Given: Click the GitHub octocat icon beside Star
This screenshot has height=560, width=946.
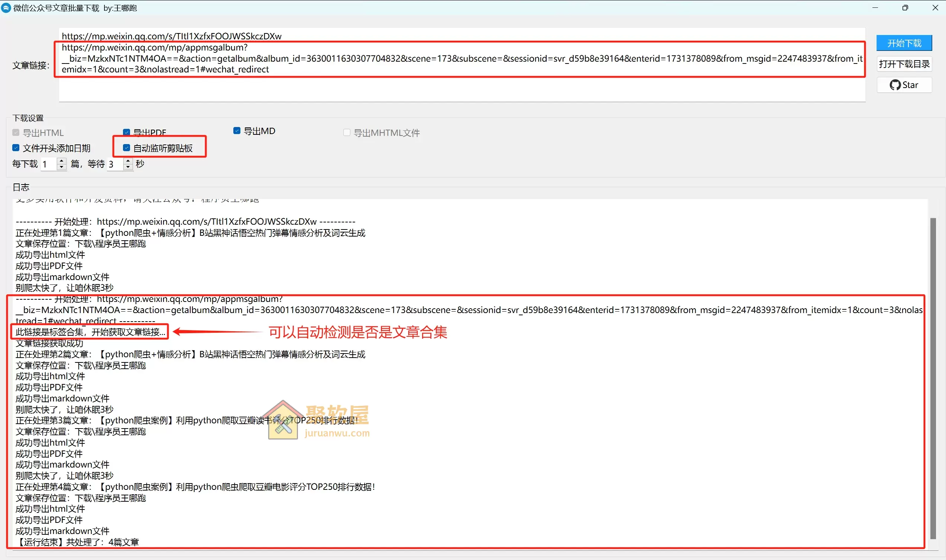Looking at the screenshot, I should point(895,85).
